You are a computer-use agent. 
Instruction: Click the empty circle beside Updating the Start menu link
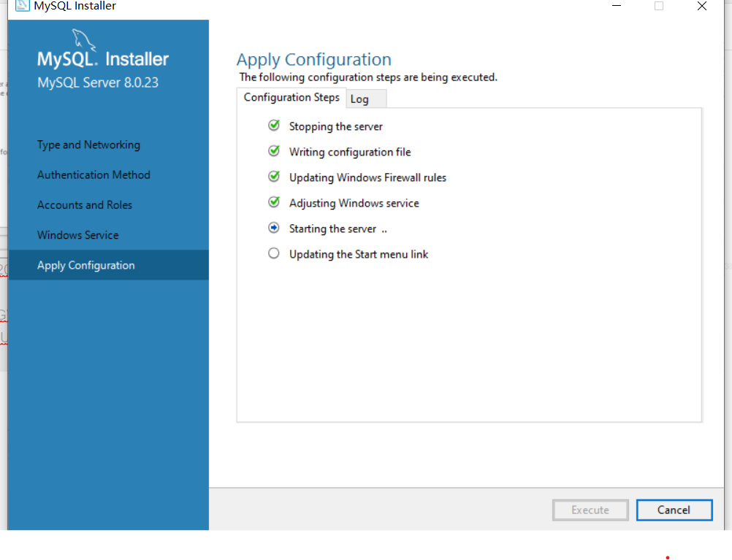click(274, 253)
